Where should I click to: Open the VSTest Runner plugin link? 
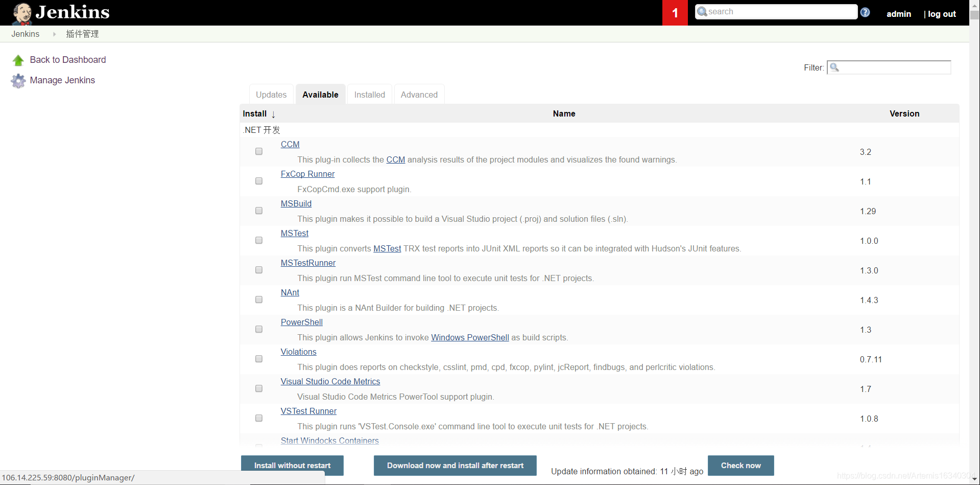(x=308, y=411)
